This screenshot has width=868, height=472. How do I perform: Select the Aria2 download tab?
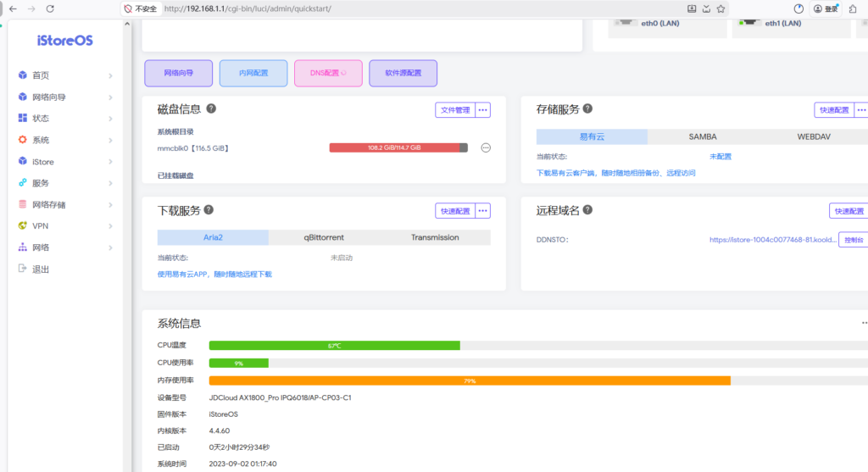[213, 237]
